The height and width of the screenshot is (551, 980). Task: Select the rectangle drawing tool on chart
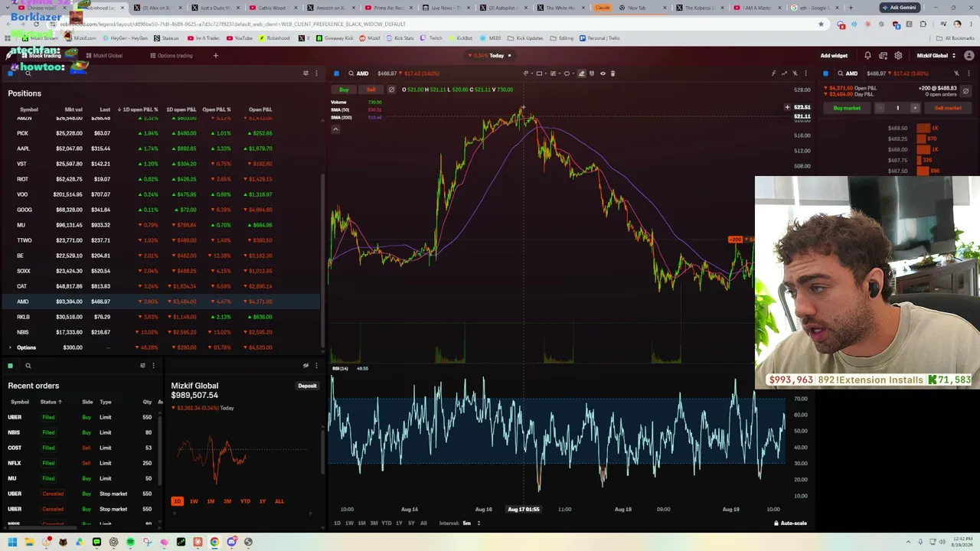539,73
